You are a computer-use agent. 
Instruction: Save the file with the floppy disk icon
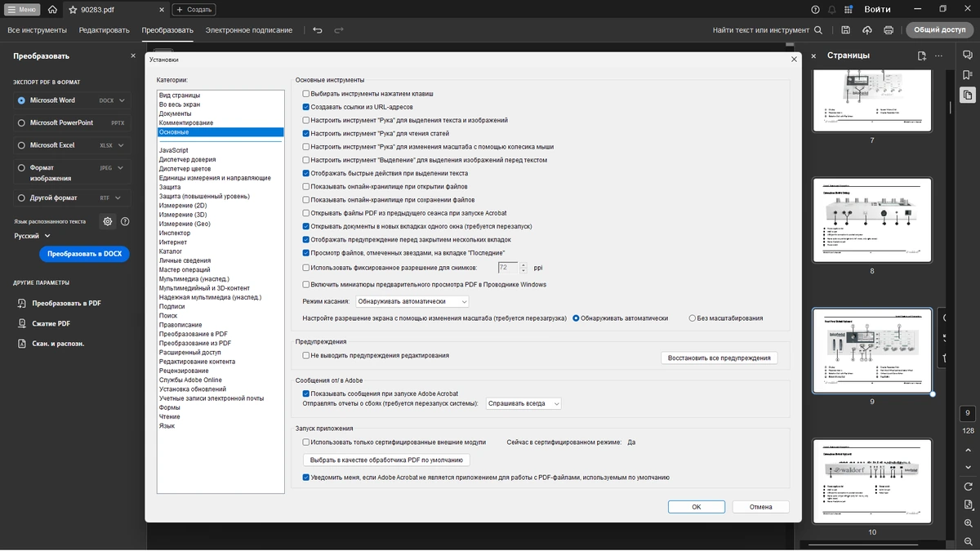pos(845,30)
